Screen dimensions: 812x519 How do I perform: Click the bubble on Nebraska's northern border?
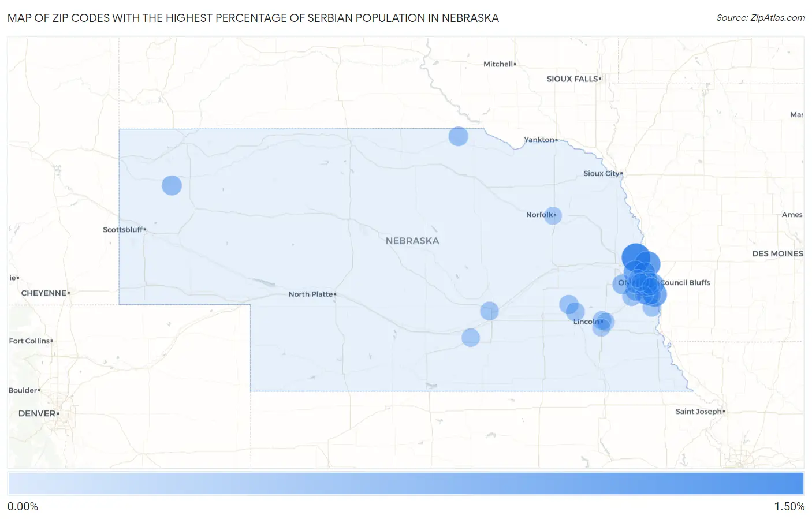coord(458,136)
